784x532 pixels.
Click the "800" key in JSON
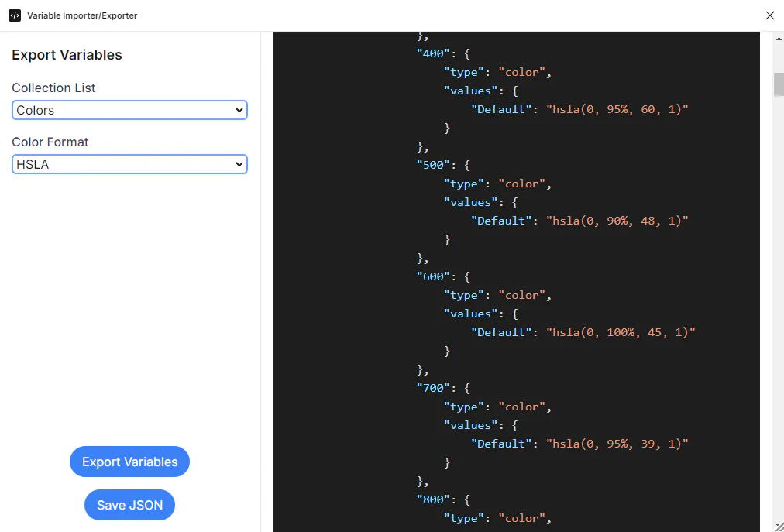[434, 499]
